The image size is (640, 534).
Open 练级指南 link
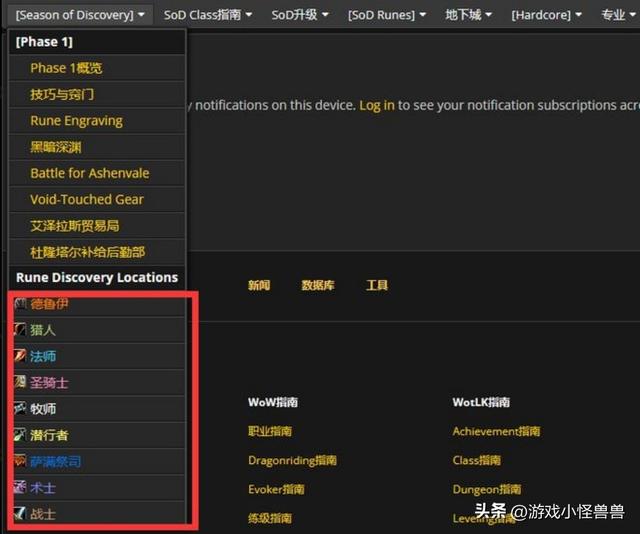[x=270, y=518]
